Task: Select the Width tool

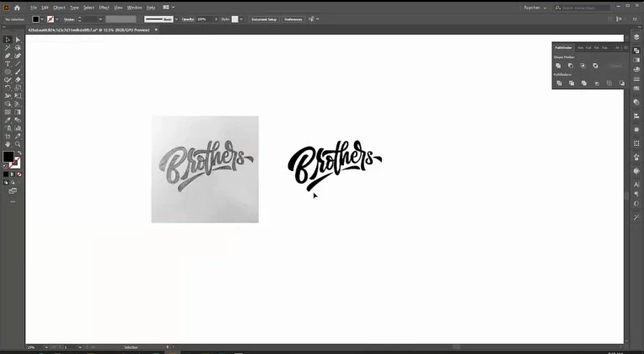Action: (8, 96)
